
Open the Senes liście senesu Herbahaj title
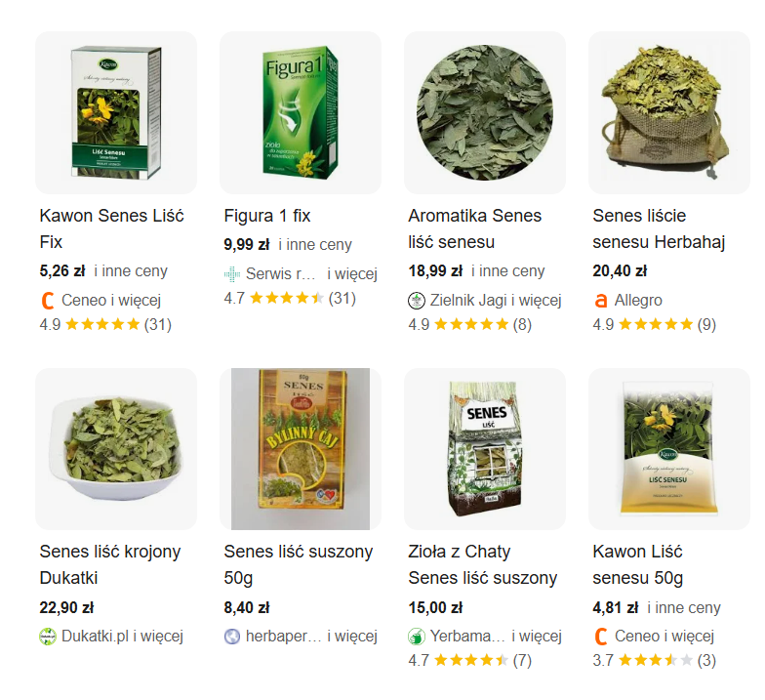pos(660,228)
